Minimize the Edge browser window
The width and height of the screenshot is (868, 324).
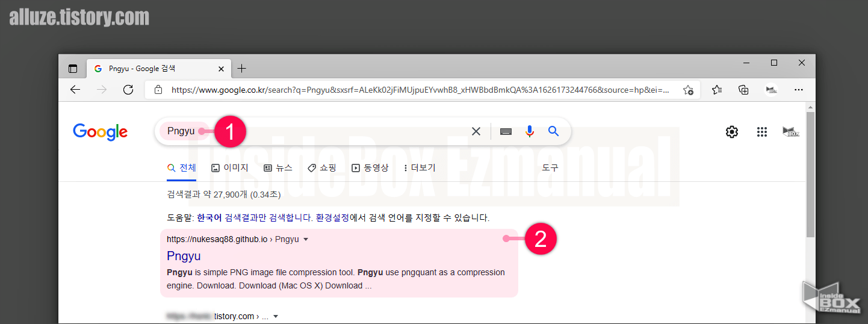(746, 63)
